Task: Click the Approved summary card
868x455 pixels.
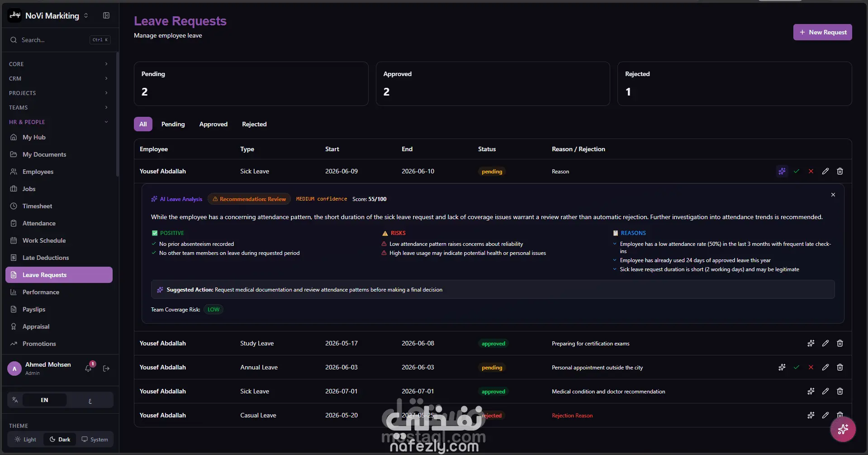Action: click(x=493, y=84)
